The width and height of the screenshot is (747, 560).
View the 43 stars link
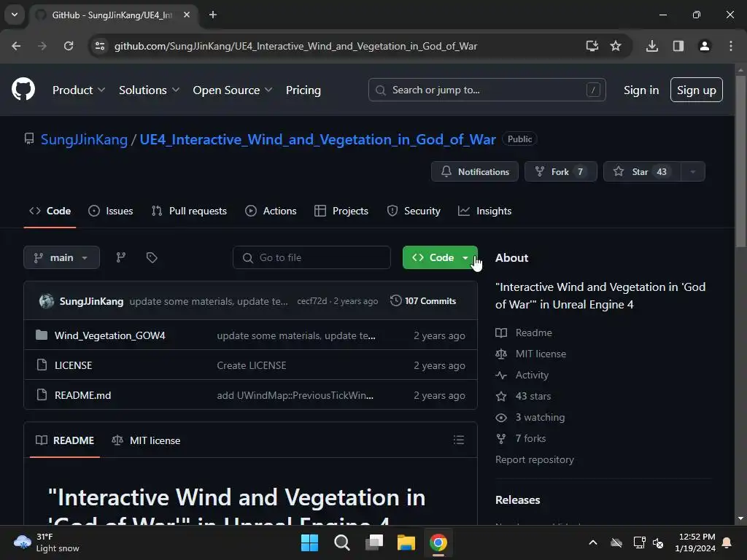pyautogui.click(x=533, y=396)
